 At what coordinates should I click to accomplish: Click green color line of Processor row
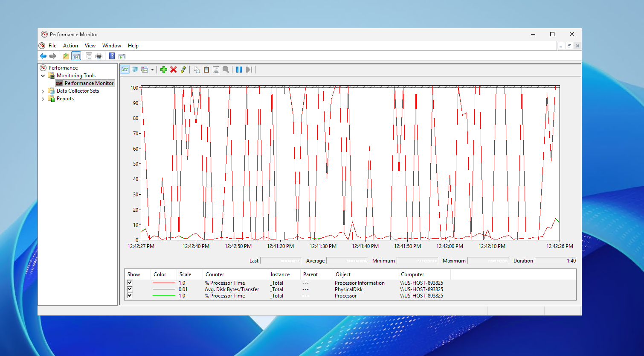(x=164, y=296)
